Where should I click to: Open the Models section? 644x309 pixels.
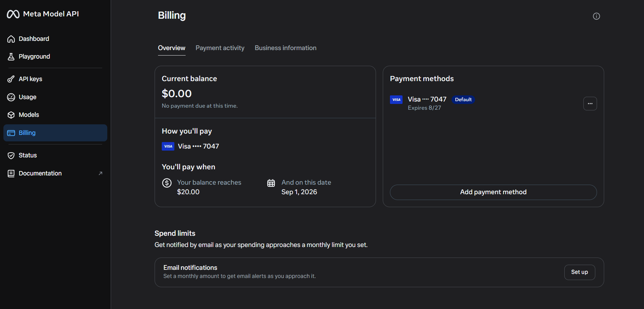55,115
